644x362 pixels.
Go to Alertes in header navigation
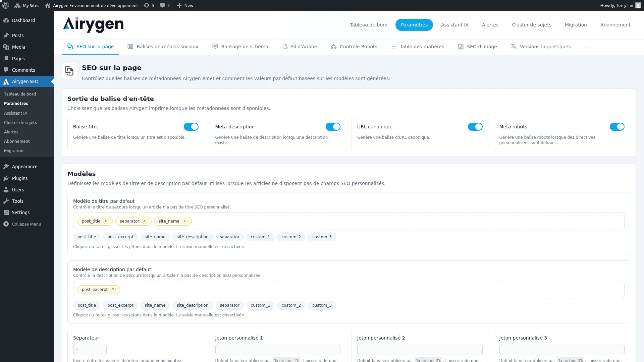490,25
